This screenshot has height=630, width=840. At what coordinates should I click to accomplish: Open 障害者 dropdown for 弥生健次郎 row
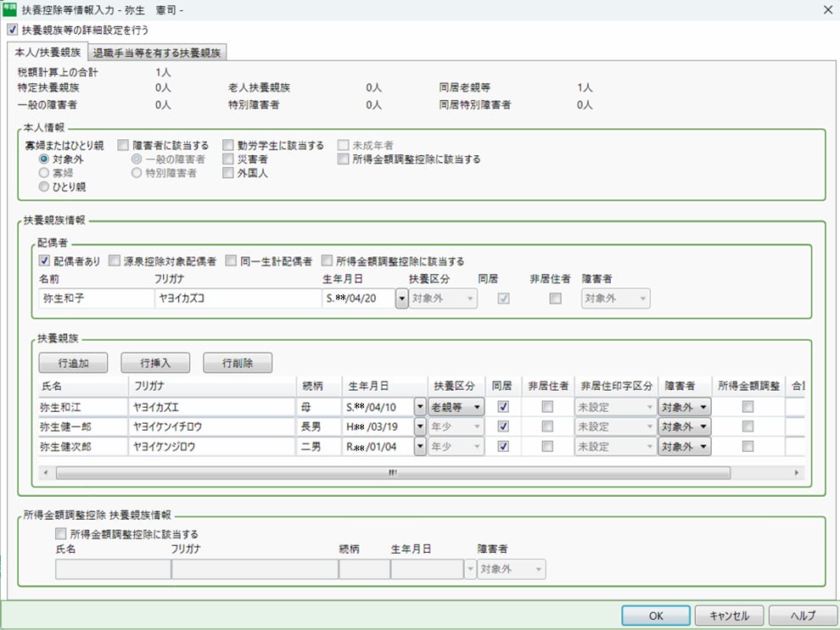click(685, 447)
